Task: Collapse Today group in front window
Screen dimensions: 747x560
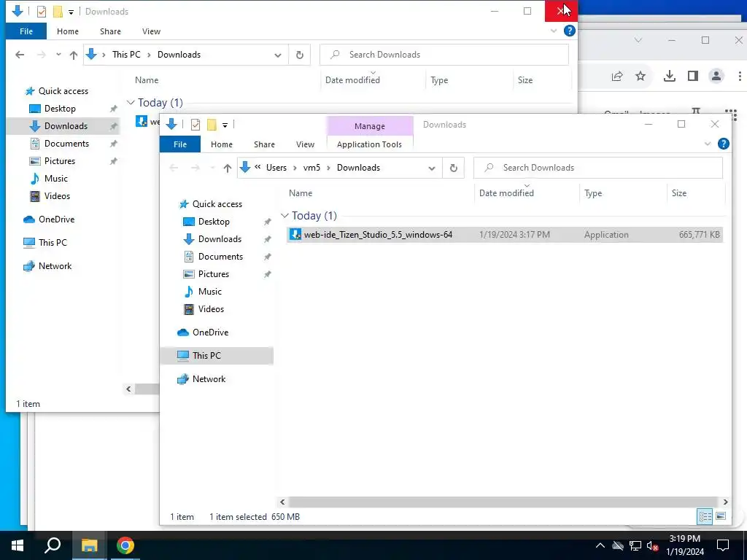Action: click(285, 216)
